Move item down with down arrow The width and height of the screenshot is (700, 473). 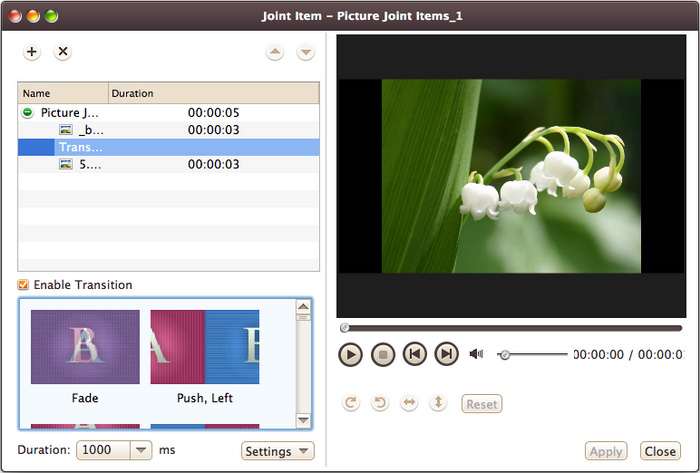[306, 52]
